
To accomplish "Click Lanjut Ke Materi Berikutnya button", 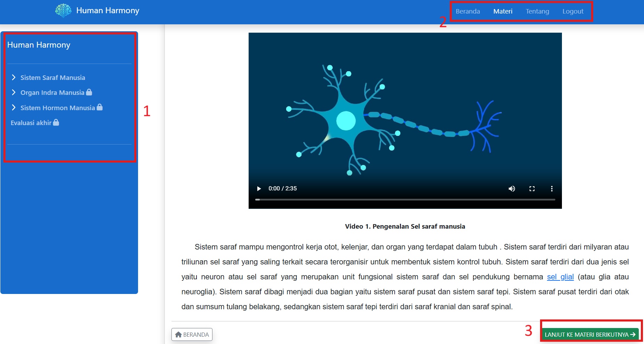I will pos(590,334).
